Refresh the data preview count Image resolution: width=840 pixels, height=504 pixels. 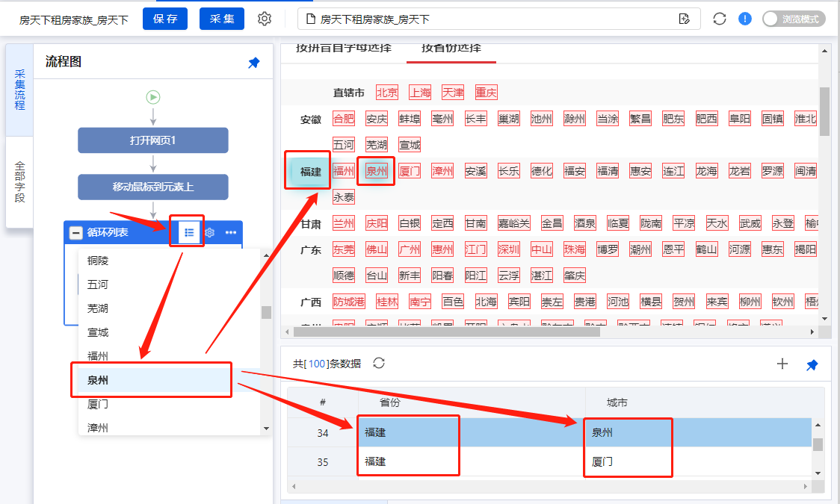(x=379, y=364)
